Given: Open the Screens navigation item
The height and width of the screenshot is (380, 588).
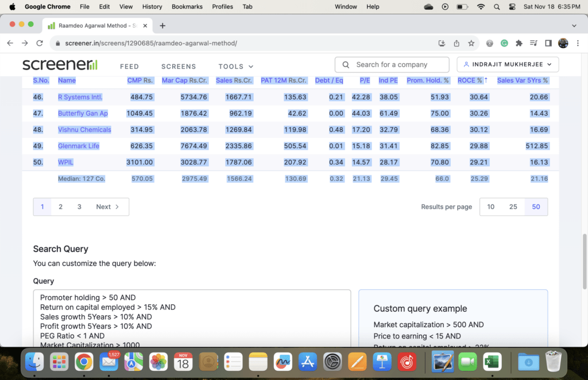Looking at the screenshot, I should pyautogui.click(x=179, y=67).
